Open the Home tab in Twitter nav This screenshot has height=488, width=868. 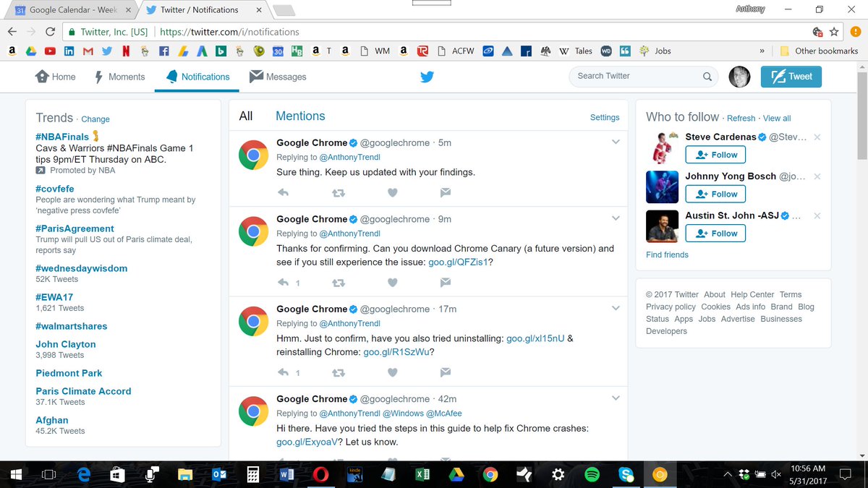tap(56, 77)
